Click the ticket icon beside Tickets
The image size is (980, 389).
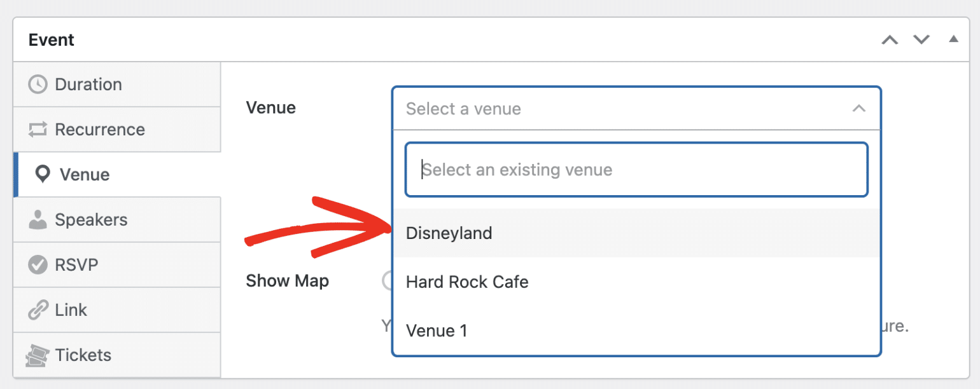click(38, 355)
